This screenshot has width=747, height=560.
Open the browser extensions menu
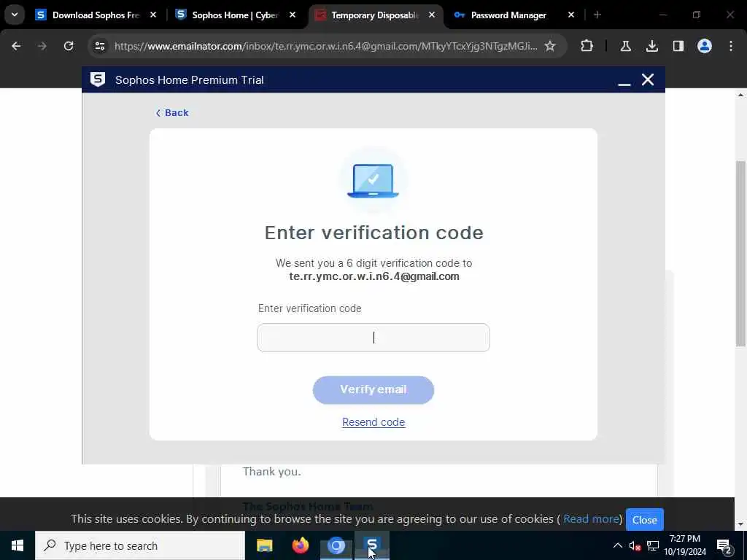point(587,46)
